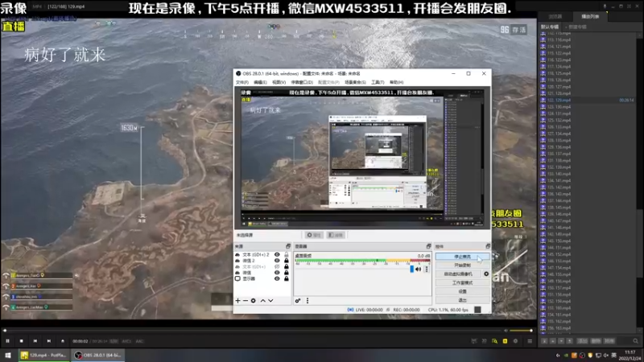Switch to 浏览器 tab in PotPlayer
The height and width of the screenshot is (362, 644).
(555, 17)
